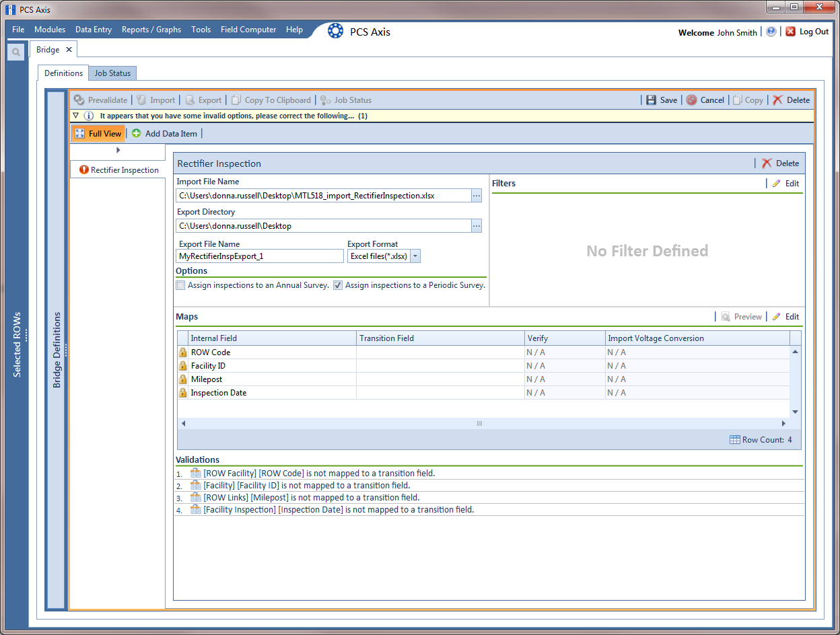The width and height of the screenshot is (840, 635).
Task: Click Maps horizontal scrollbar left arrow
Action: point(182,424)
